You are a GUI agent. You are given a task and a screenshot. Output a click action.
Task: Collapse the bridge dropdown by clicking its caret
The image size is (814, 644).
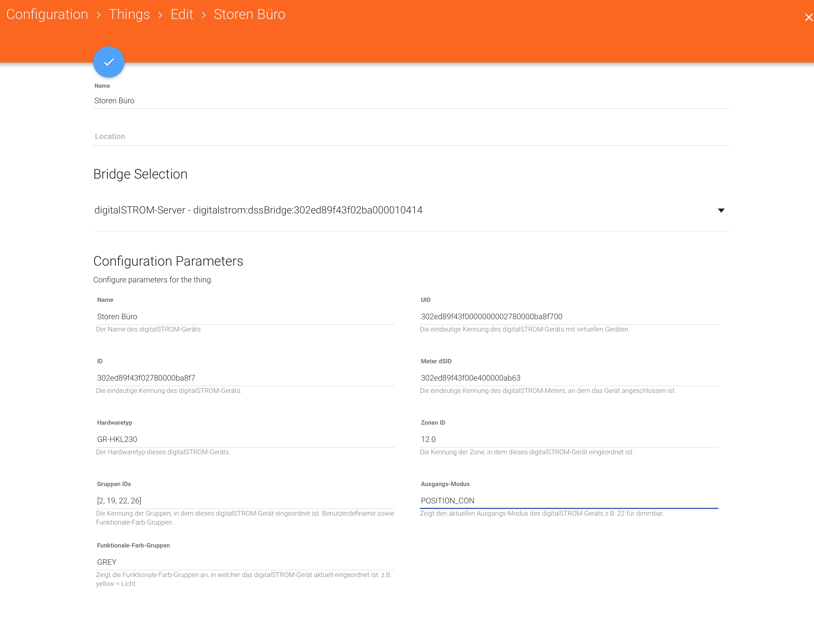pos(721,210)
